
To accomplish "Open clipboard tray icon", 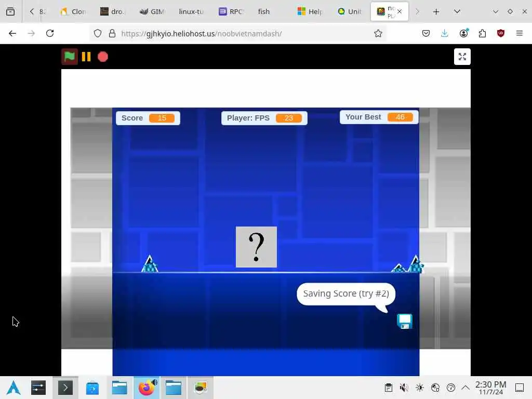I will [x=389, y=388].
